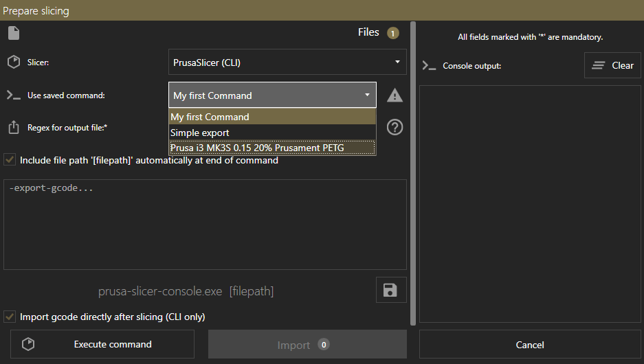Click the file document icon near Files
Screen dimensions: 644x364
click(14, 33)
